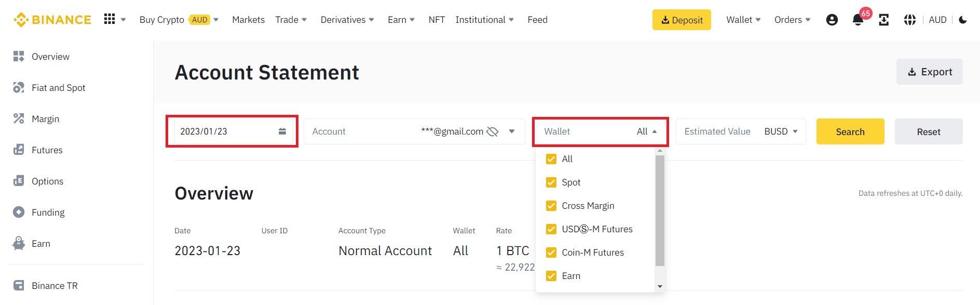Open the apps grid menu icon
The height and width of the screenshot is (305, 980).
[109, 19]
